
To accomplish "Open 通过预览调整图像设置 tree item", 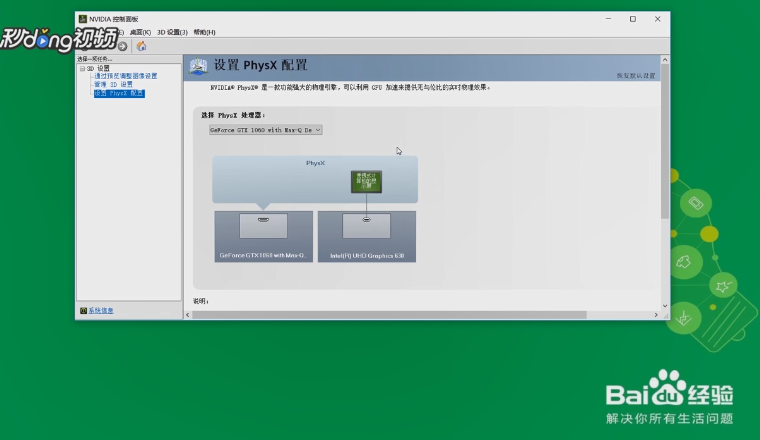I will pos(126,76).
